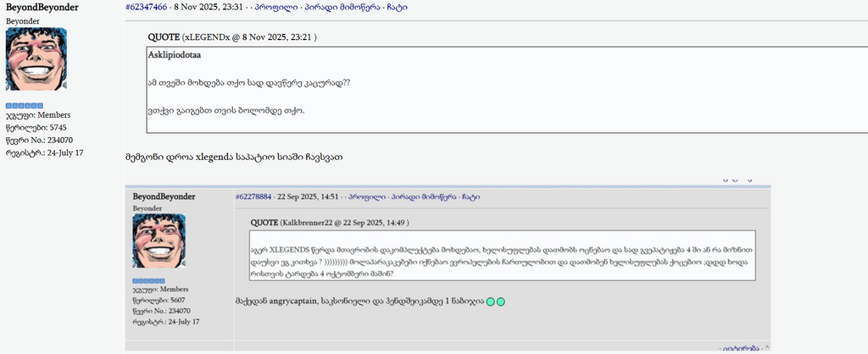
Task: Click the left green smiley emoji
Action: click(x=491, y=301)
